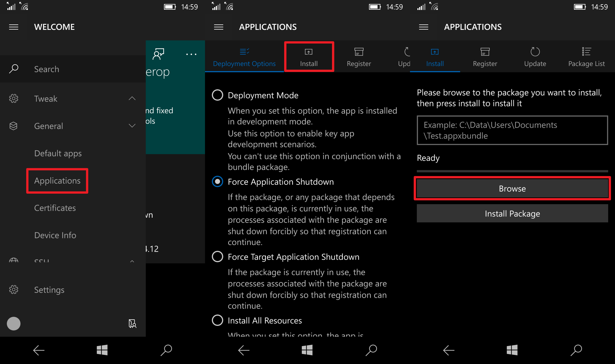Click the Browse button
The width and height of the screenshot is (615, 364).
(512, 189)
